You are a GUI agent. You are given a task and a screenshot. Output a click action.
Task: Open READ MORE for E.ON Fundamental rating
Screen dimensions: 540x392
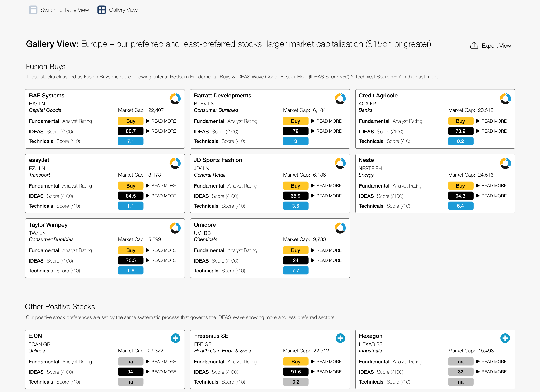pyautogui.click(x=161, y=362)
